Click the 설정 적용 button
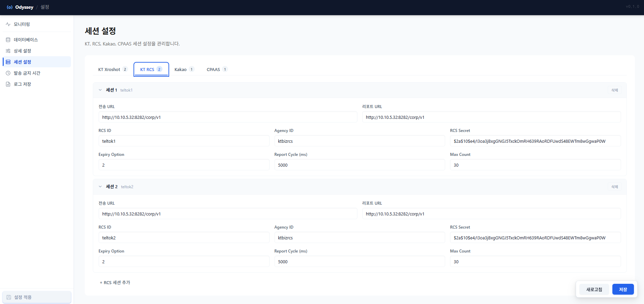The width and height of the screenshot is (644, 304). tap(37, 297)
